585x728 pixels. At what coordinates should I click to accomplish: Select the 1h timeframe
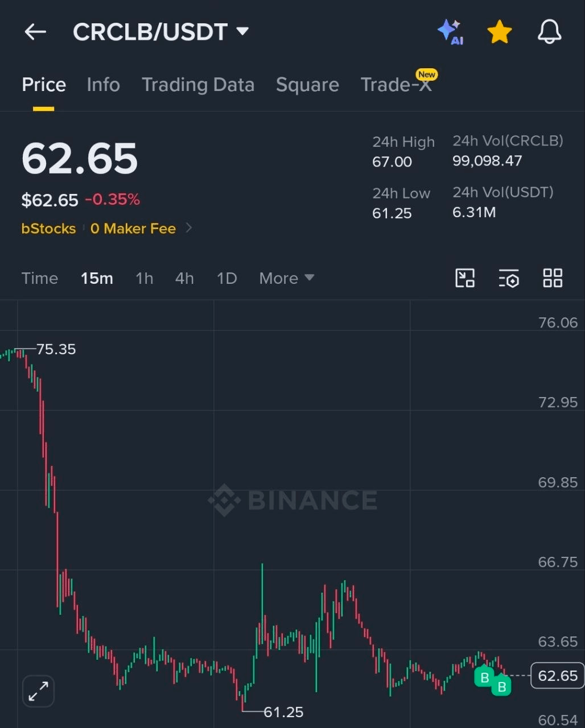(x=145, y=278)
